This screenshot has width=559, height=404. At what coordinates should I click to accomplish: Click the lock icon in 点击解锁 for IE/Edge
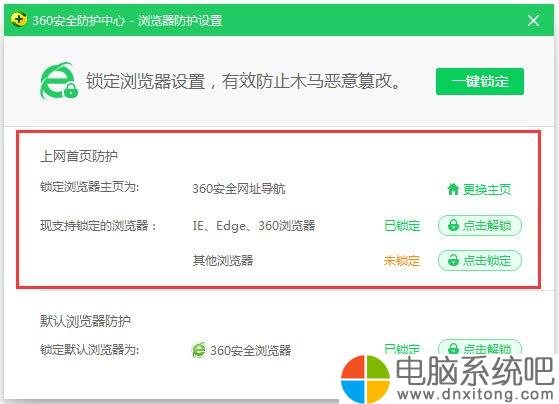point(453,225)
